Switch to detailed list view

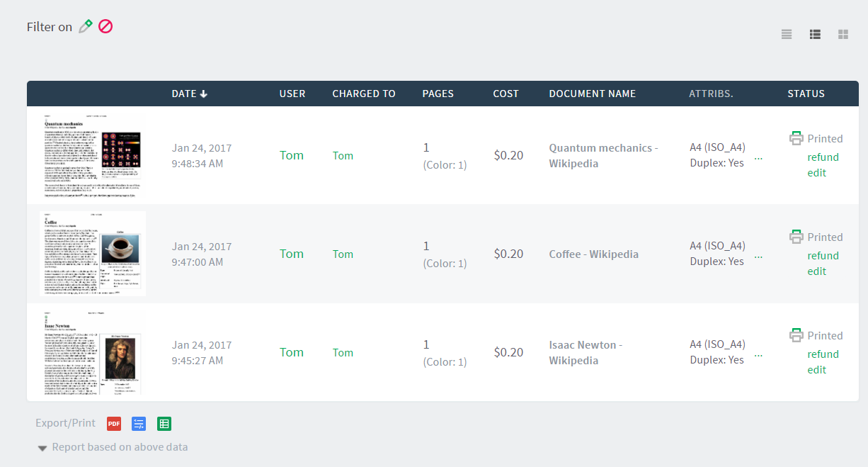click(x=815, y=34)
